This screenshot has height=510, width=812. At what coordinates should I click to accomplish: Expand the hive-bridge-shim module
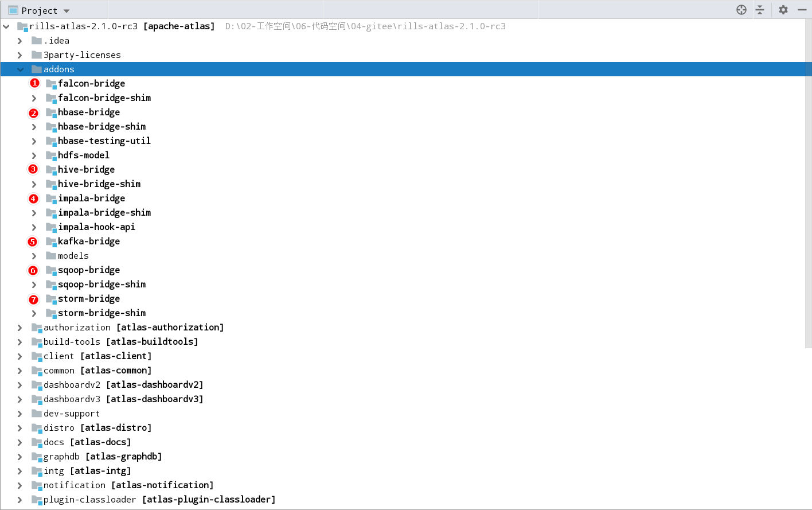click(34, 184)
